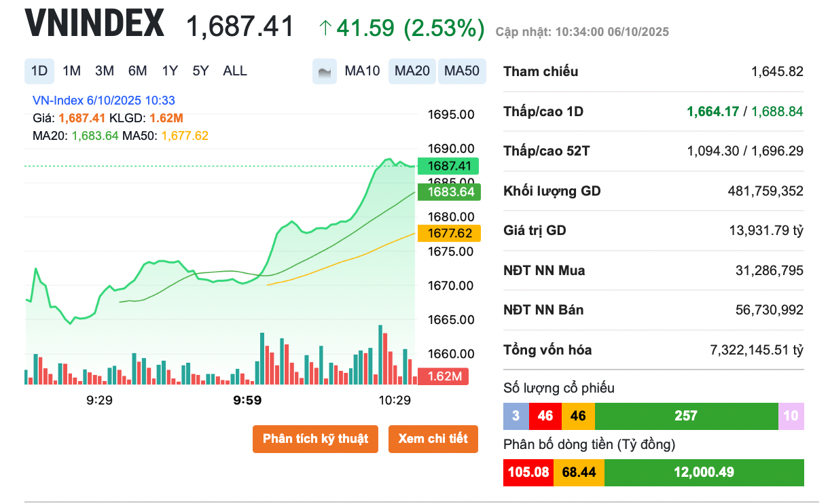Click the Xem chi tiết button
830x504 pixels.
433,439
